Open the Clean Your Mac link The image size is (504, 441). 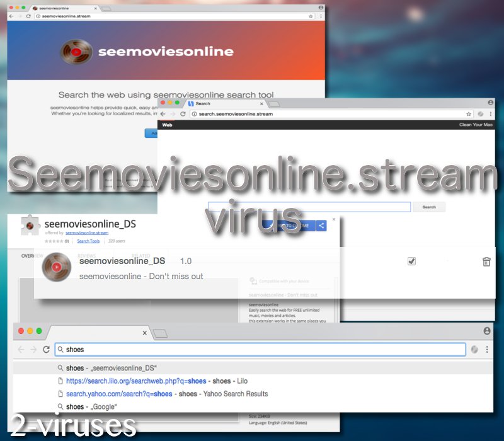tap(477, 125)
